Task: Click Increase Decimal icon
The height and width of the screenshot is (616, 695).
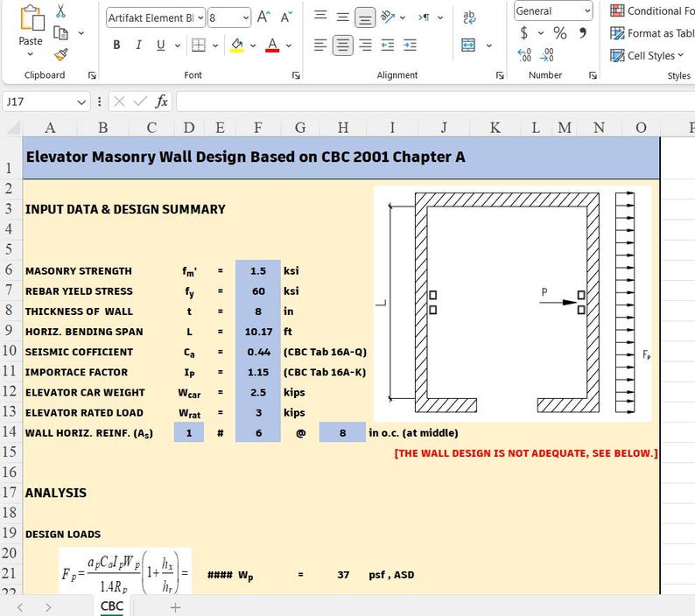Action: point(524,55)
